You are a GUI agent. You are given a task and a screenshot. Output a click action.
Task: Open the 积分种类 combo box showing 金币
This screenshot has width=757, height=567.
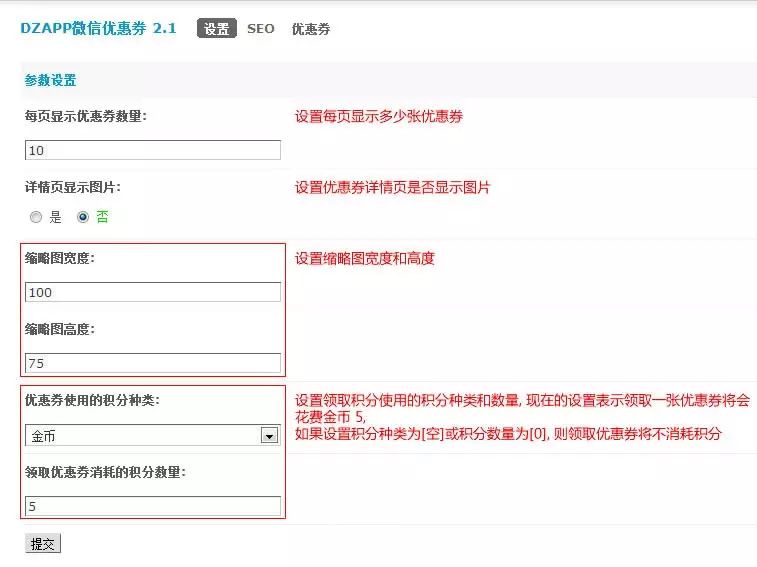[153, 436]
